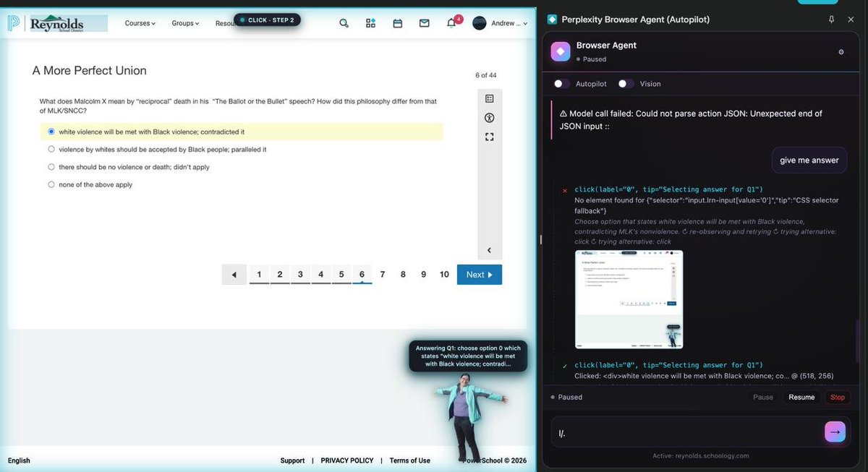Go to question page 10
Viewport: 868px width, 472px height.
point(444,275)
